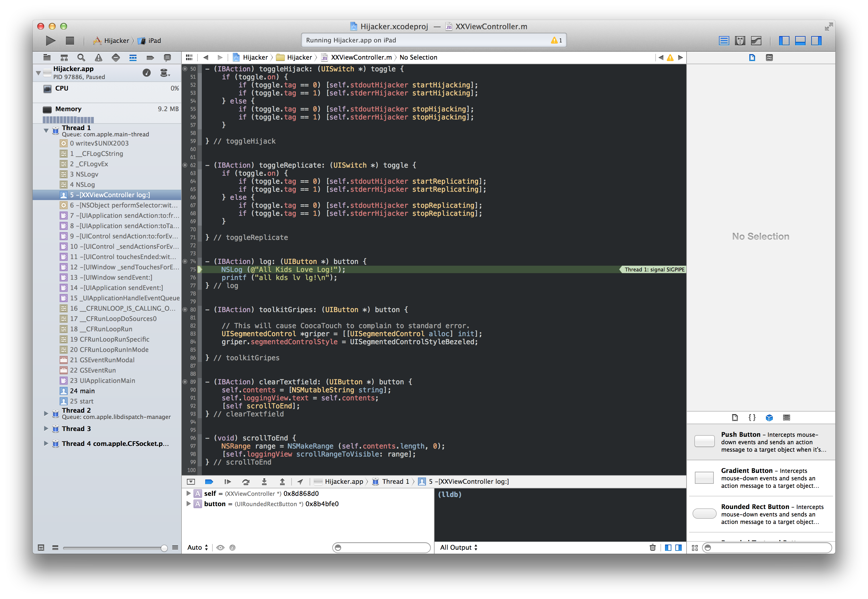868x599 pixels.
Task: Open the Issue navigator tab
Action: click(x=98, y=57)
